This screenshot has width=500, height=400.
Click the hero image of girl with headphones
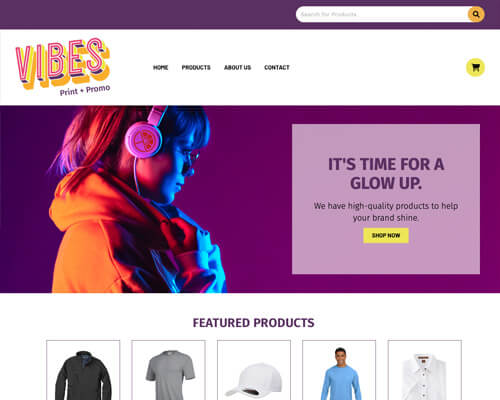coord(137,199)
